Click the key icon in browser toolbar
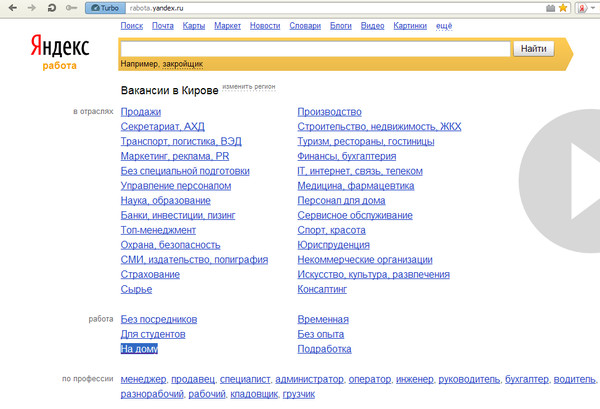The height and width of the screenshot is (409, 600). coord(71,8)
